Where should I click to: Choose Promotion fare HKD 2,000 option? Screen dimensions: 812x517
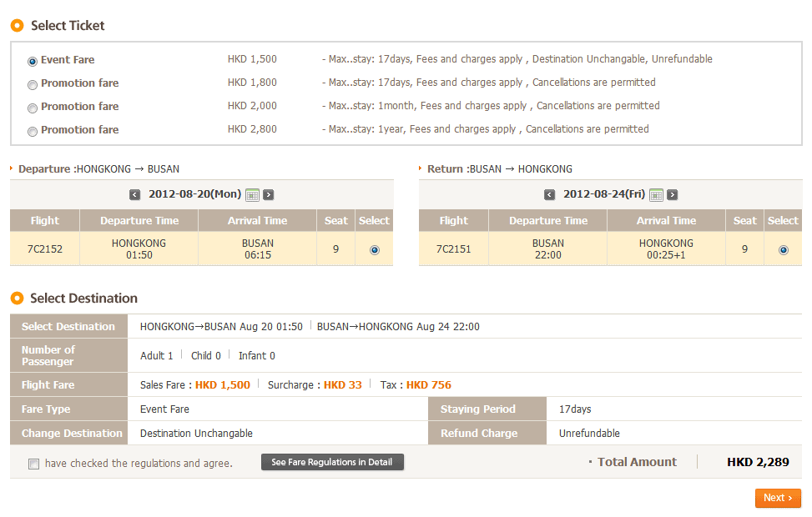33,108
